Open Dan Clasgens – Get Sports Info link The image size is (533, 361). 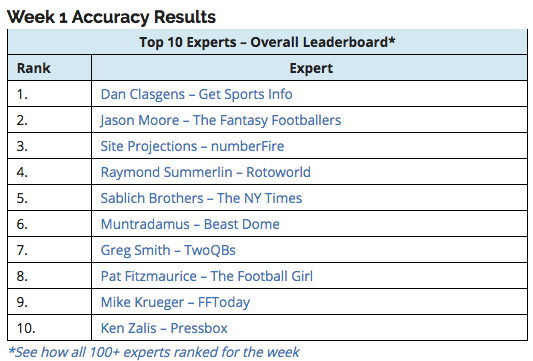point(196,94)
